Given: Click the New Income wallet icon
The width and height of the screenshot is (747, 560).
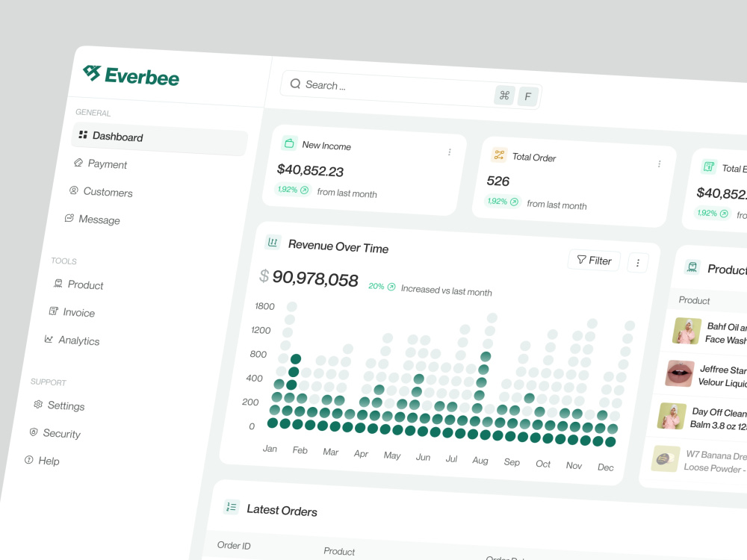Looking at the screenshot, I should click(289, 143).
